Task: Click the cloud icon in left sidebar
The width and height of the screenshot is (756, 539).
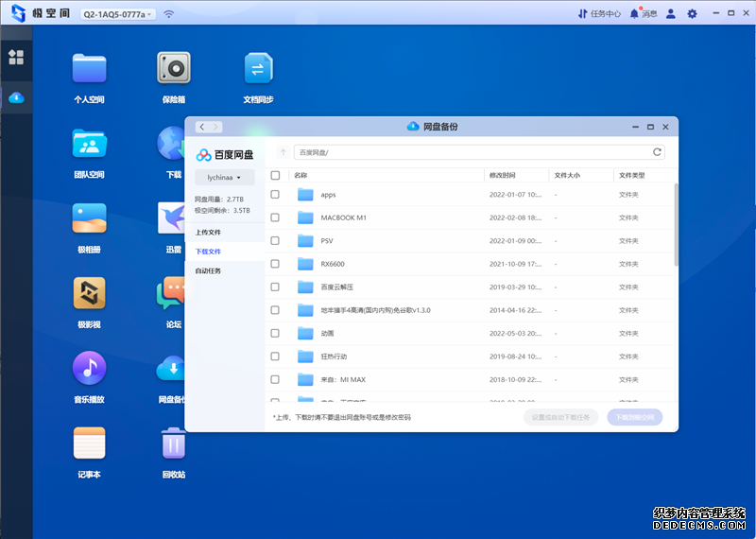Action: click(16, 97)
